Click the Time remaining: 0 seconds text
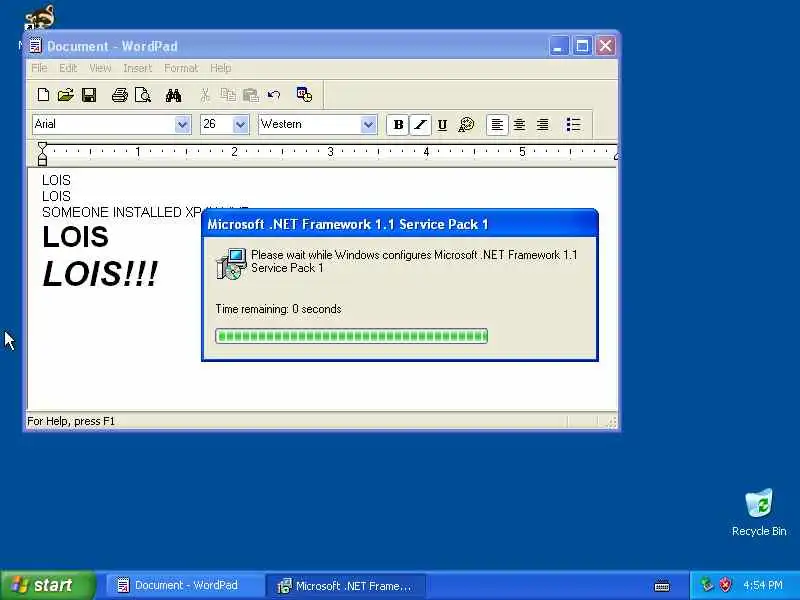 point(279,309)
